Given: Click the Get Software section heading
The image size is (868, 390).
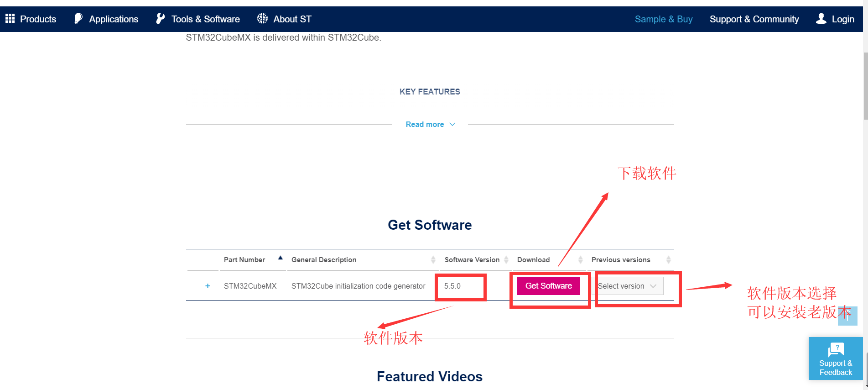Looking at the screenshot, I should (x=430, y=225).
